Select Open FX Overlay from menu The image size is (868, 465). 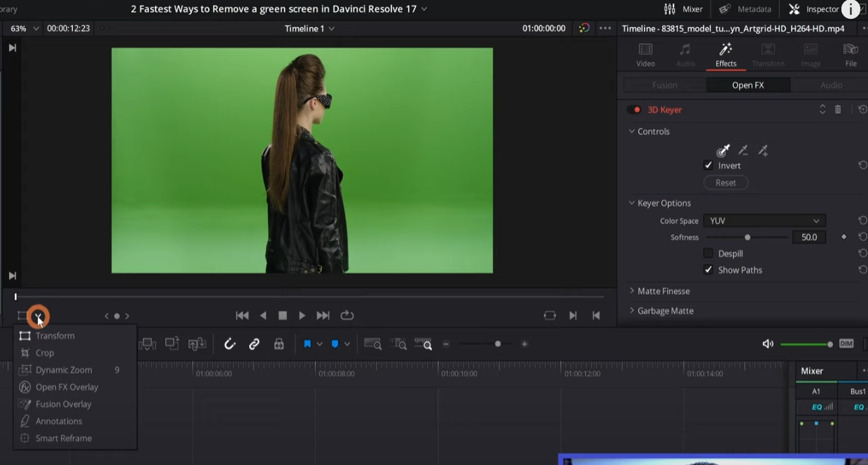point(66,387)
